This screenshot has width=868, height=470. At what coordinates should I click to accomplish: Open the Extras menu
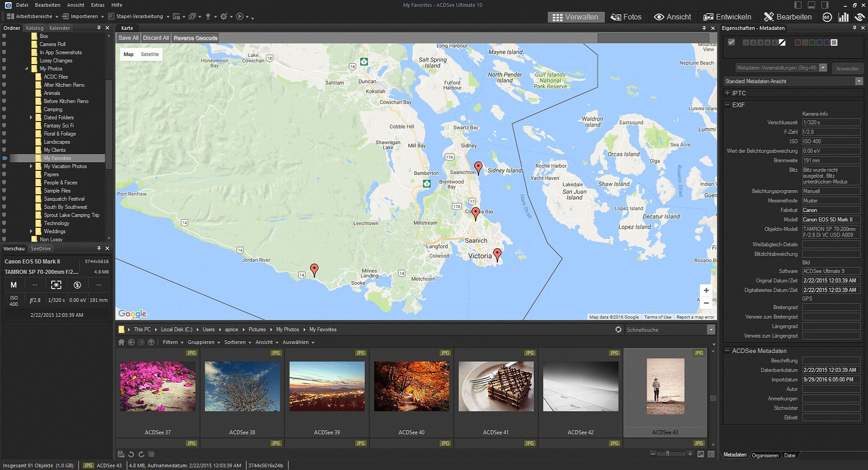(x=98, y=5)
